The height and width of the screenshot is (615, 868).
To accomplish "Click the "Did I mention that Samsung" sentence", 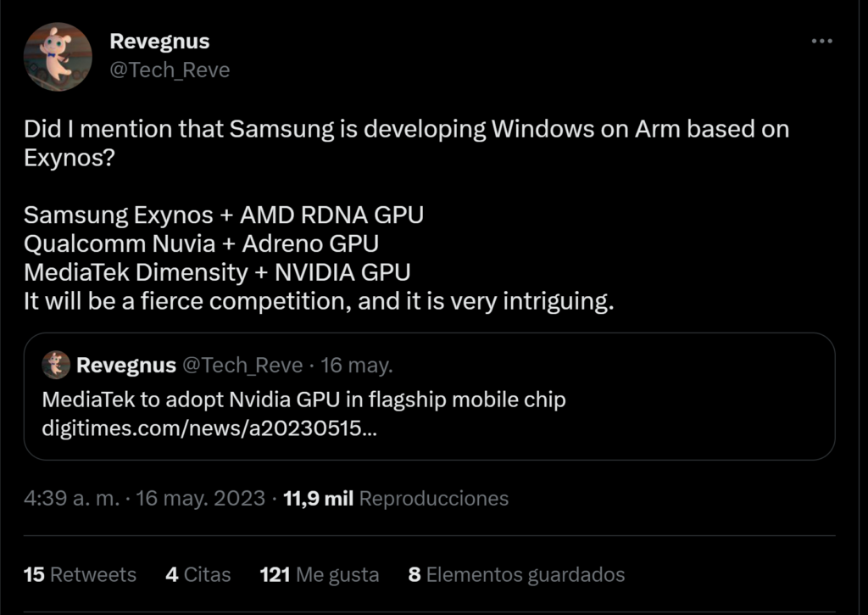I will click(x=406, y=130).
